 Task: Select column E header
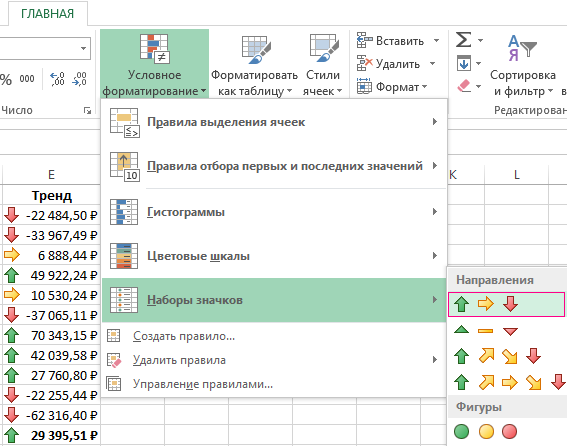(x=51, y=175)
